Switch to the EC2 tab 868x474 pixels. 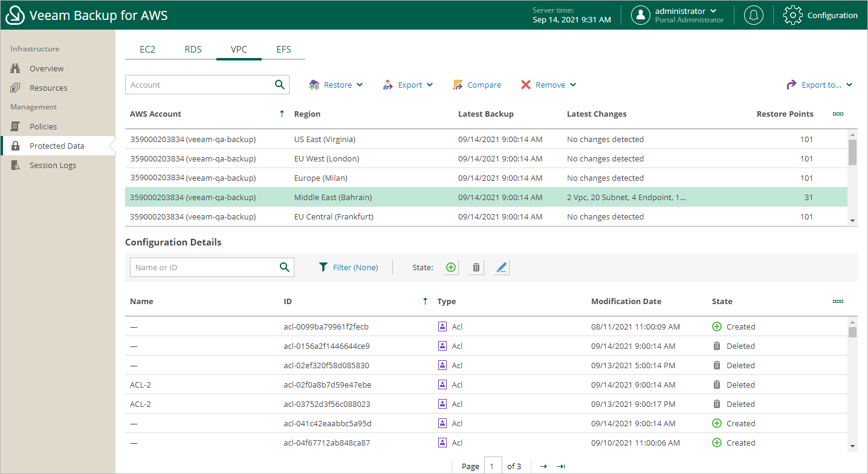click(147, 49)
